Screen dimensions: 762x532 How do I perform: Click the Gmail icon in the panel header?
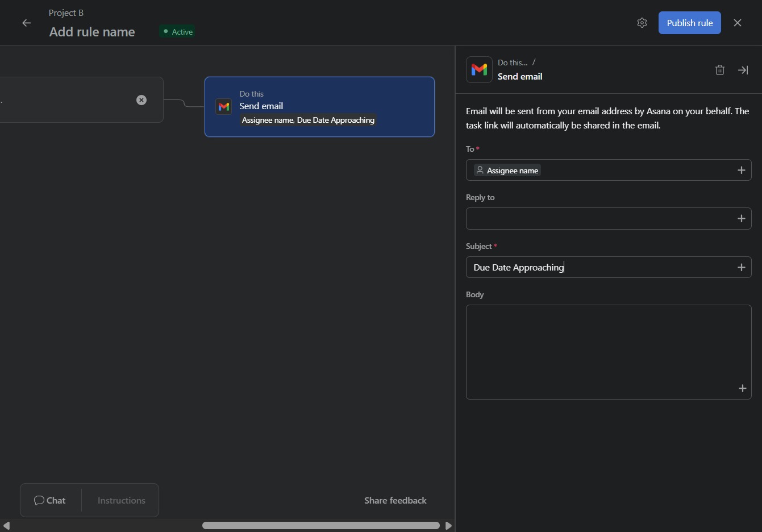pos(480,69)
